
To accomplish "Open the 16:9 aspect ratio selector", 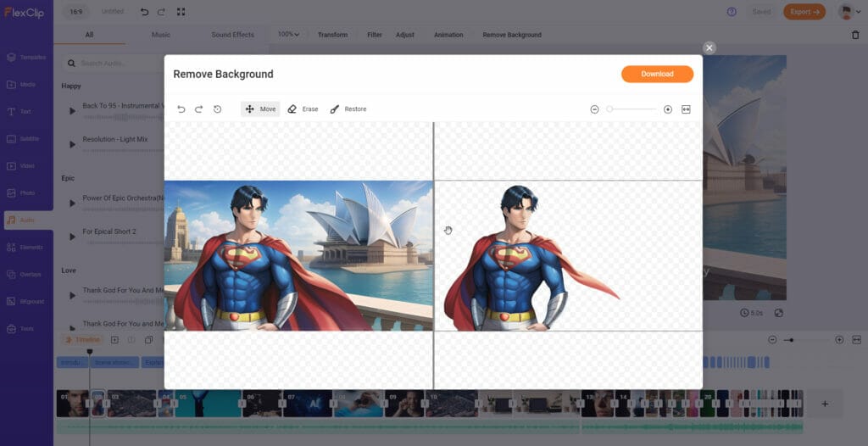I will pyautogui.click(x=75, y=12).
